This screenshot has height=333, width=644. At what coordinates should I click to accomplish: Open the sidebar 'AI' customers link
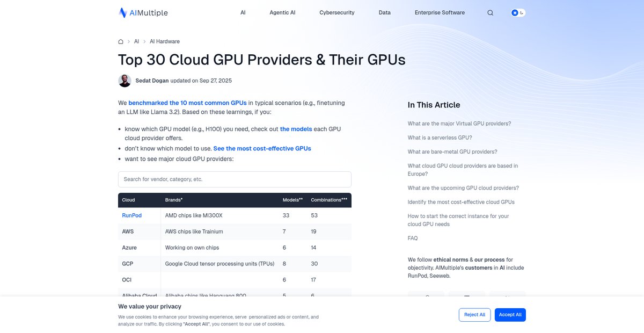tap(503, 267)
